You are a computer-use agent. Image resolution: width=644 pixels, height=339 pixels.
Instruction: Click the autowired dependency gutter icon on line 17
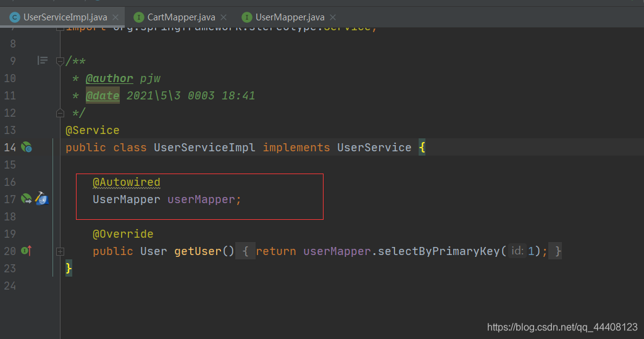(x=27, y=199)
